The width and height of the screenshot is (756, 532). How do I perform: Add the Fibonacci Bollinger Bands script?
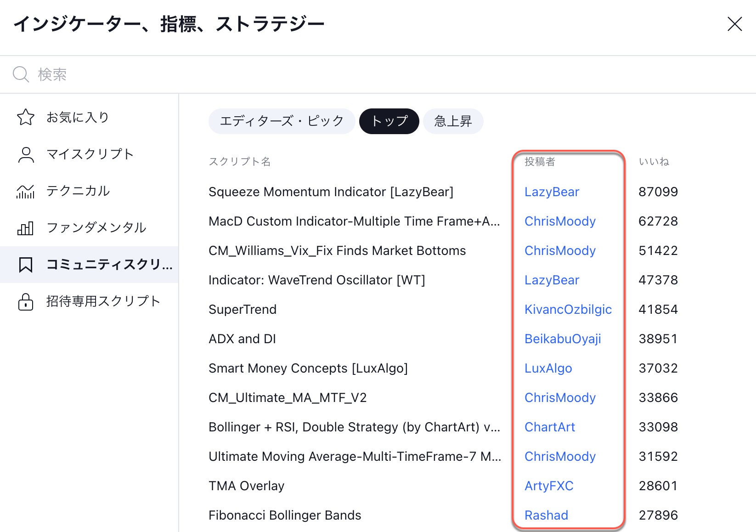coord(285,515)
